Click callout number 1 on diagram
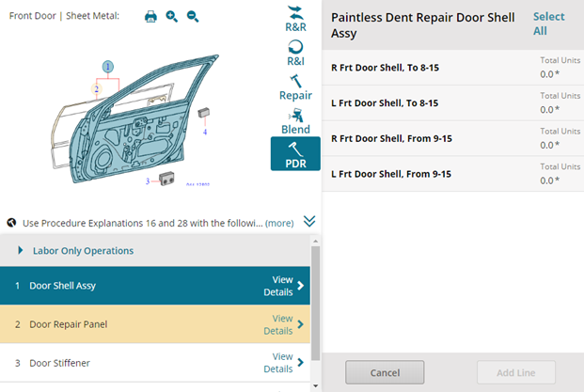Screen dimensions: 584x392 pyautogui.click(x=108, y=67)
